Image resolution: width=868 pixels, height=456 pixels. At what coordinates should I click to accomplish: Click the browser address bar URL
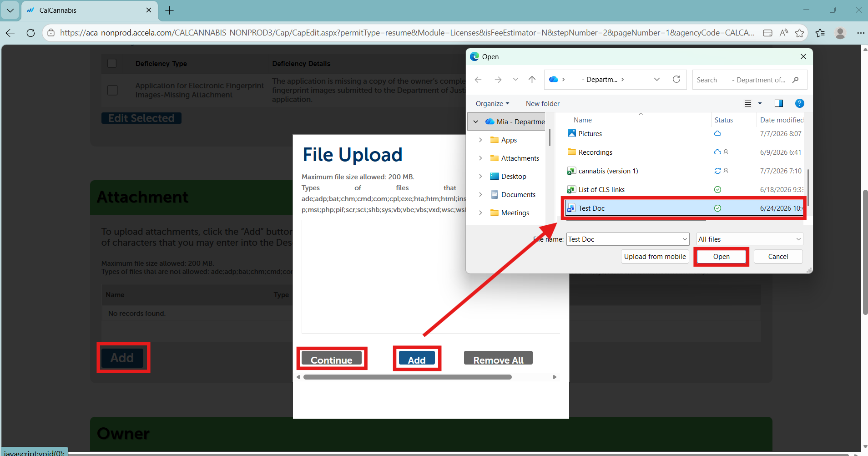coord(407,33)
